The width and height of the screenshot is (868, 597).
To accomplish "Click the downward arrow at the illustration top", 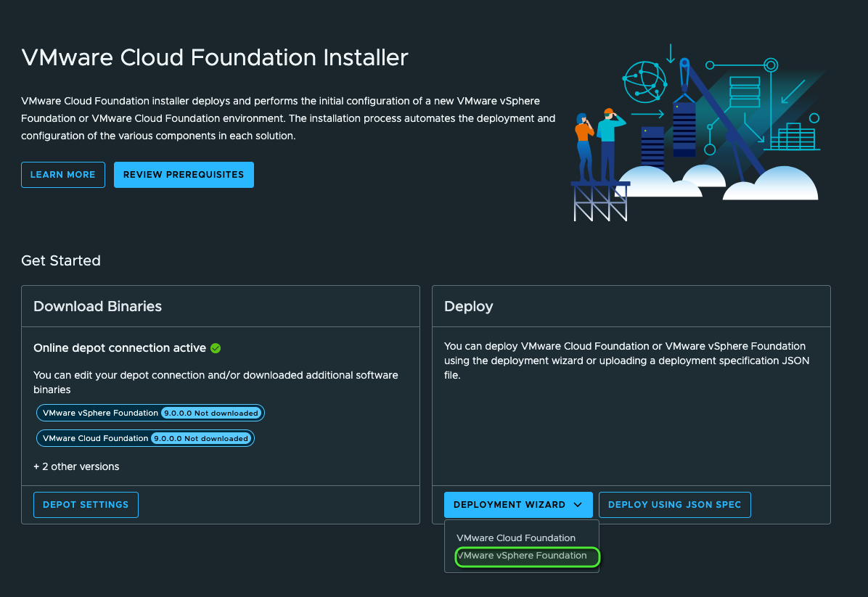I will pos(670,53).
